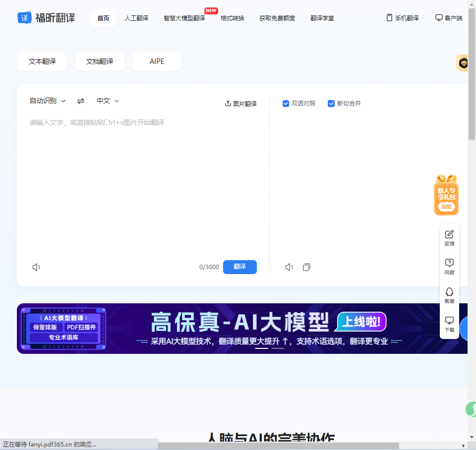This screenshot has height=450, width=476.
Task: Click the 0/3000 character counter
Action: point(209,267)
